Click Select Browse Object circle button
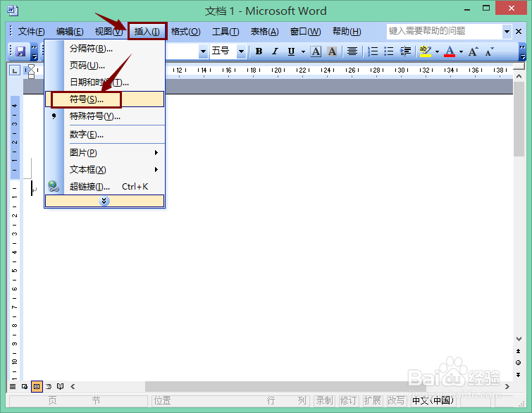Screen dimensions: 532x413 coord(519,363)
